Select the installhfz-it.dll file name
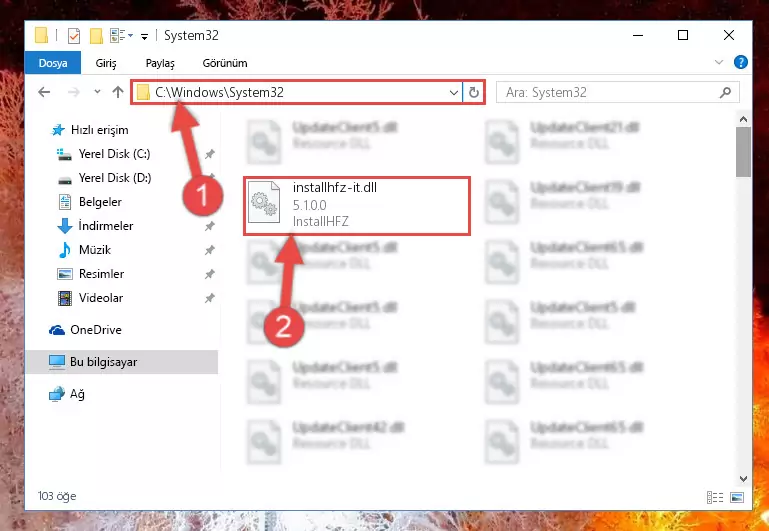The image size is (769, 531). tap(334, 187)
